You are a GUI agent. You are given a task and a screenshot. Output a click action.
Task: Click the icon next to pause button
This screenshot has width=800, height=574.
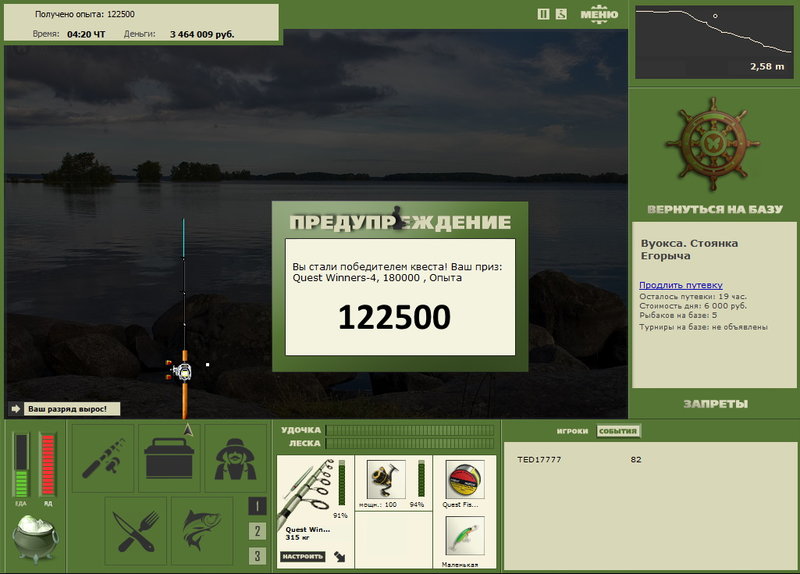pyautogui.click(x=561, y=14)
